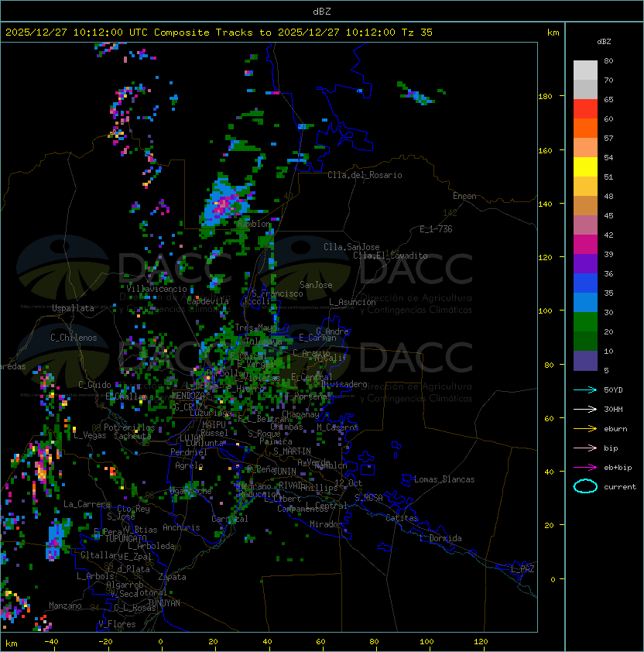This screenshot has height=652, width=644.
Task: Click the '30HM' legend label
Action: pyautogui.click(x=613, y=409)
